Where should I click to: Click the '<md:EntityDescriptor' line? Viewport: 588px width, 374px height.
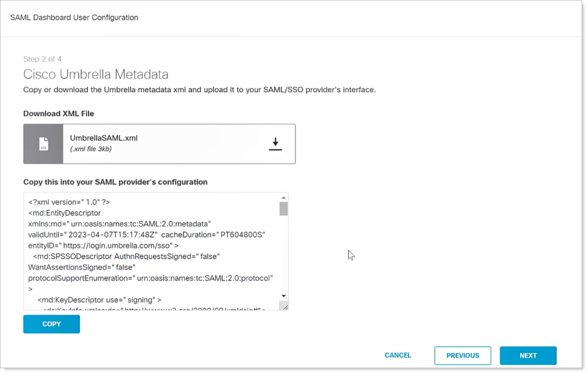(65, 213)
